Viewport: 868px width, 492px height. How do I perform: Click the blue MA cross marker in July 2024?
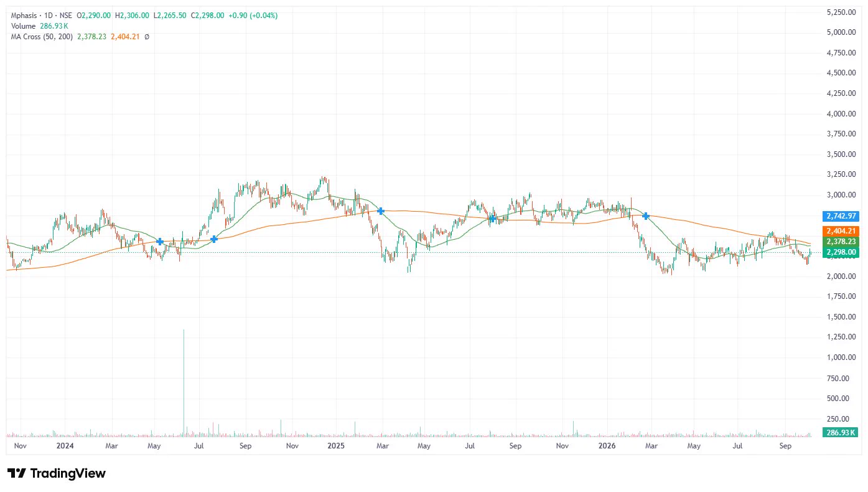point(214,239)
